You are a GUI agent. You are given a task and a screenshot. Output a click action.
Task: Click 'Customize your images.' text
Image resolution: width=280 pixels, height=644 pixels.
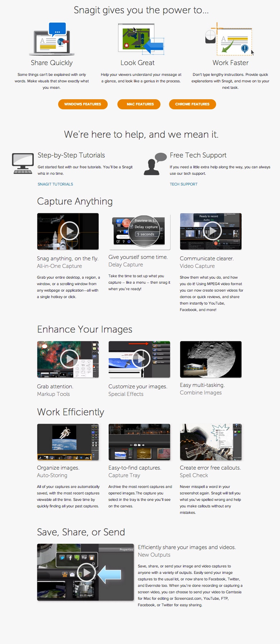(x=138, y=387)
